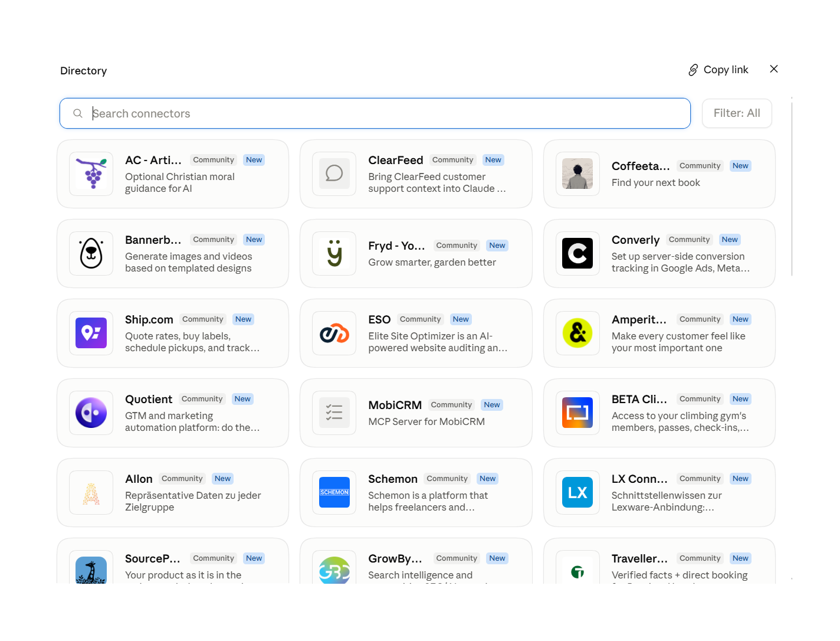Open the Coffeeta… person photo thumbnail
The width and height of the screenshot is (840, 641).
(577, 174)
